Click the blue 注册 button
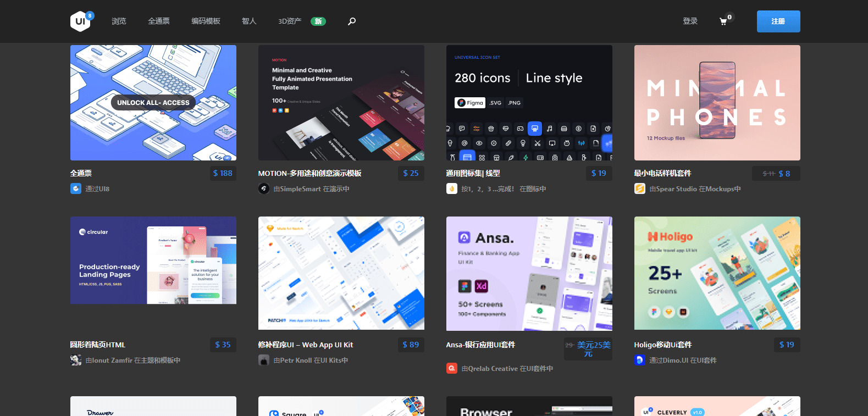868x416 pixels. 778,21
